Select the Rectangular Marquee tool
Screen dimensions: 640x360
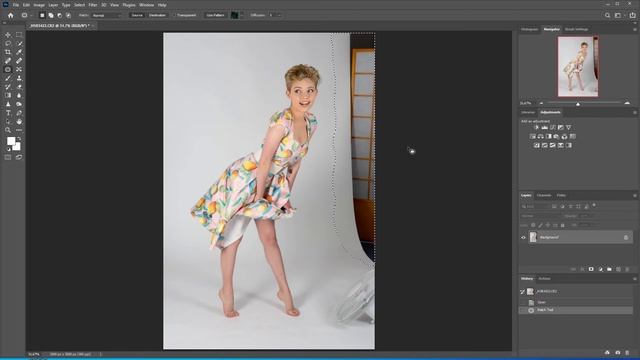click(x=19, y=35)
